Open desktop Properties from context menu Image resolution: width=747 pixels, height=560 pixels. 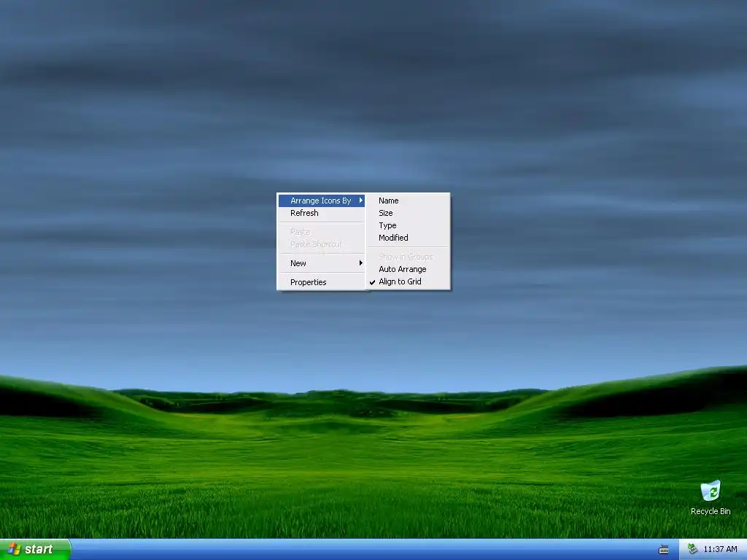322,282
